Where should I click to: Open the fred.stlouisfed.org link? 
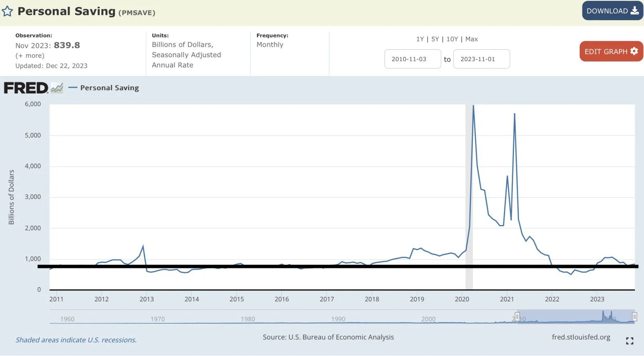pyautogui.click(x=581, y=337)
